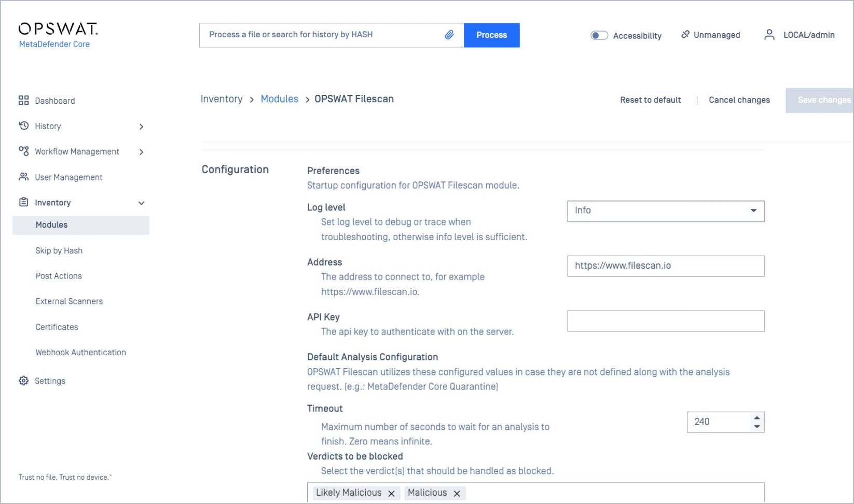854x504 pixels.
Task: Collapse the Inventory menu chevron
Action: [x=141, y=203]
